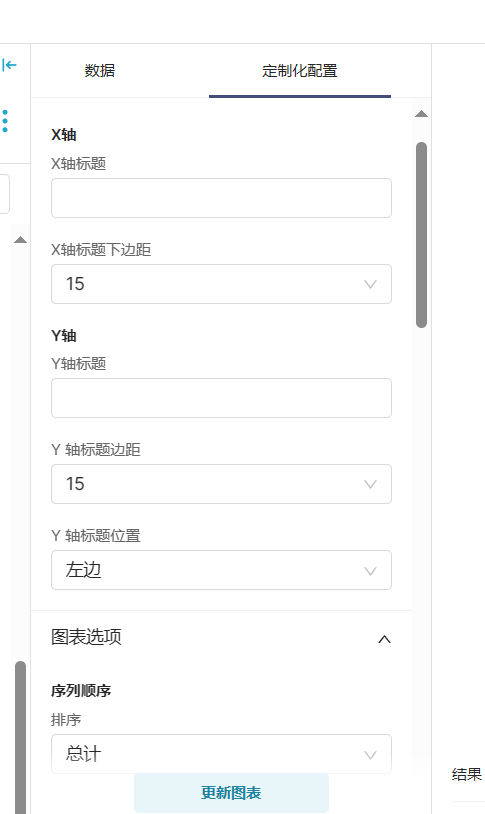Open the X轴标题下边距 dropdown
Image resolution: width=485 pixels, height=814 pixels.
(221, 284)
